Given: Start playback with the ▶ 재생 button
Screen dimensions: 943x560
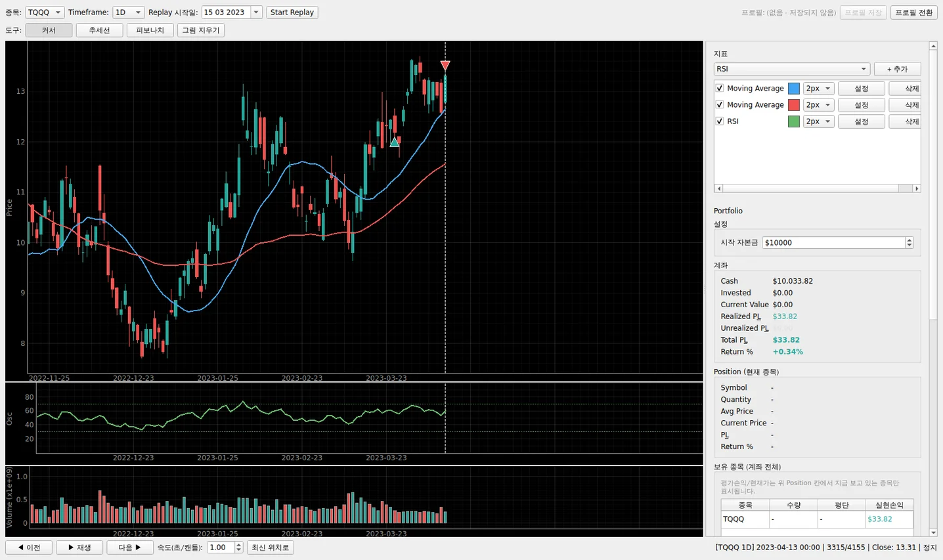Looking at the screenshot, I should (79, 548).
